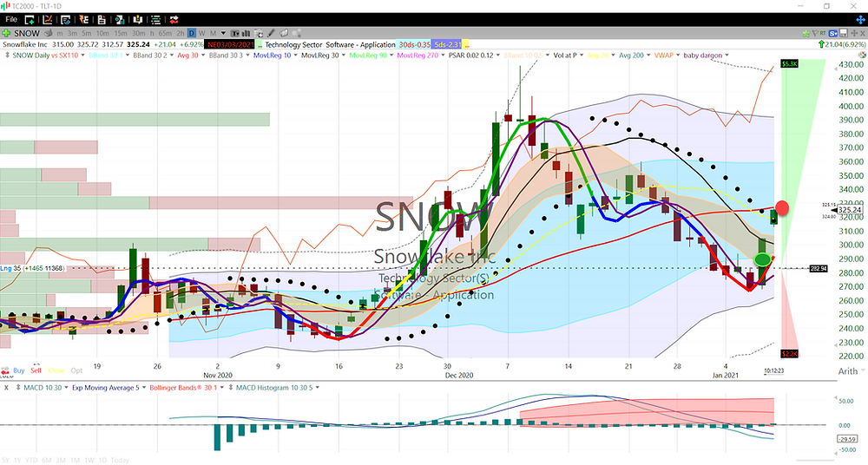Click the NE03/03/2021 earnings date box
868x465 pixels.
(x=230, y=45)
